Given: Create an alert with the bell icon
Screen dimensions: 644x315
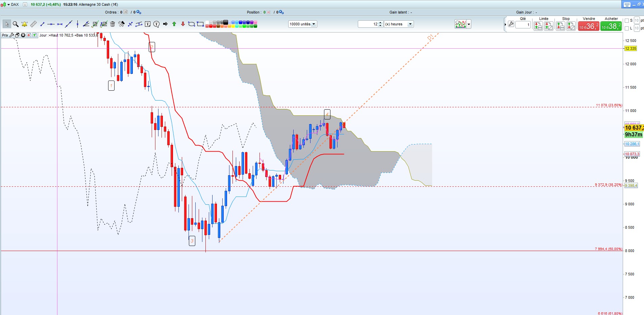Looking at the screenshot, I should [24, 24].
